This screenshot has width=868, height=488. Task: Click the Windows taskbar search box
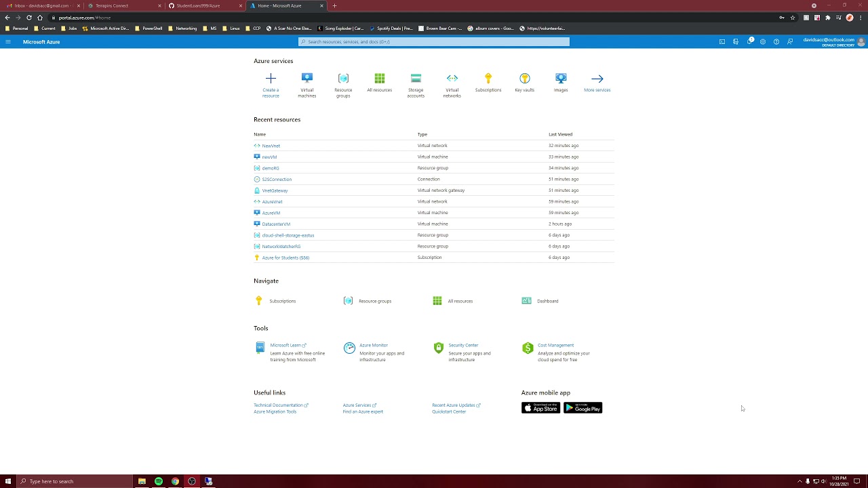pos(73,481)
